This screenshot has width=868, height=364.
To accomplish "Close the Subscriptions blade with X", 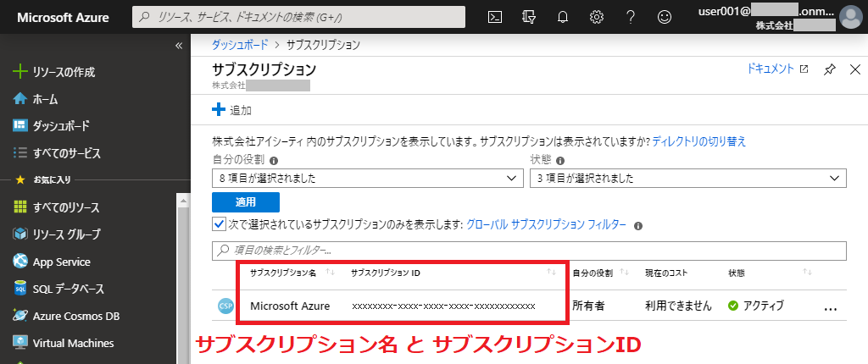I will (x=854, y=69).
